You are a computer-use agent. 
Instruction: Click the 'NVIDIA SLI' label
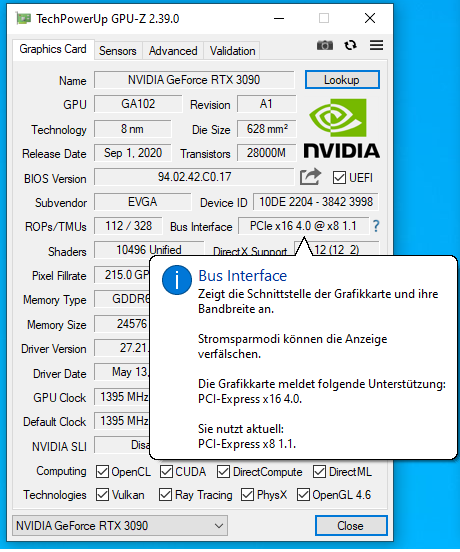click(x=59, y=447)
